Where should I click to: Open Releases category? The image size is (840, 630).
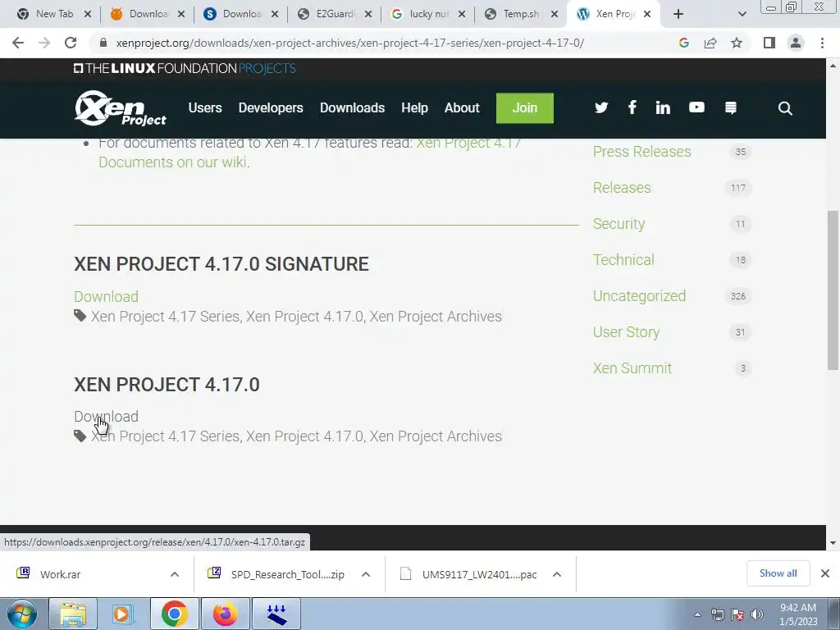tap(622, 188)
